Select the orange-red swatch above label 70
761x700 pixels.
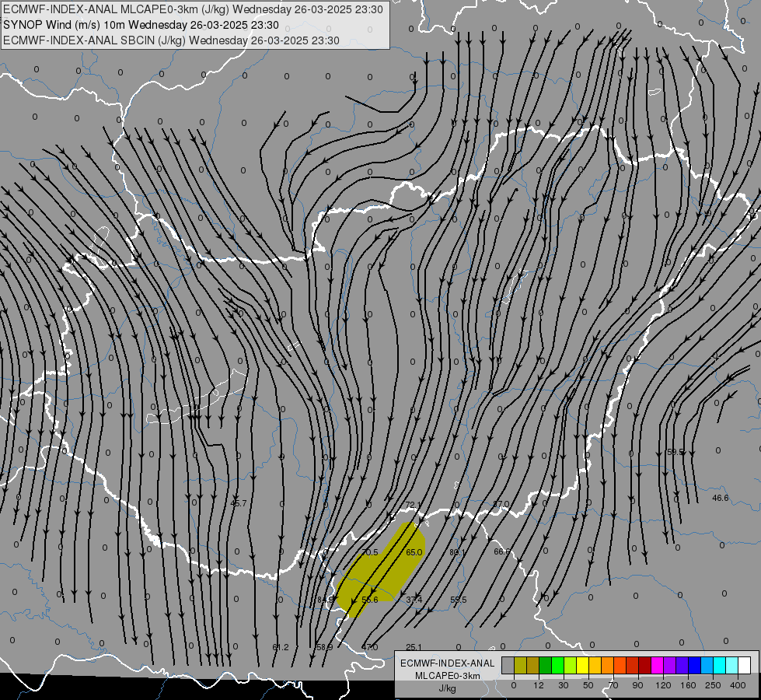coord(620,665)
